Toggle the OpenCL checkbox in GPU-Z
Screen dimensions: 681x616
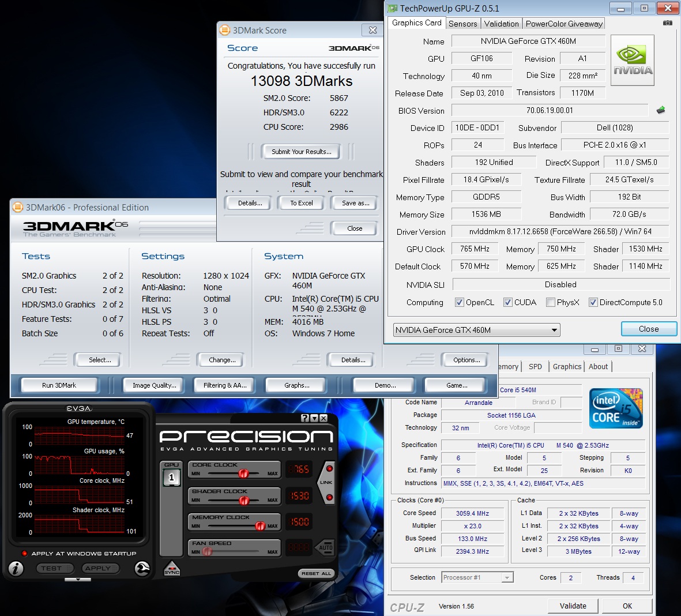pyautogui.click(x=459, y=302)
